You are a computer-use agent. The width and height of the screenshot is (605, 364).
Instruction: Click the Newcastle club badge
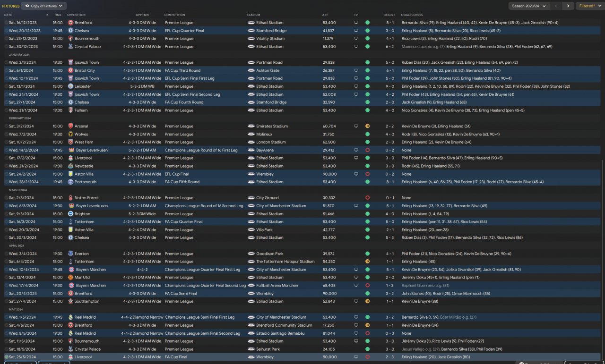pyautogui.click(x=70, y=166)
